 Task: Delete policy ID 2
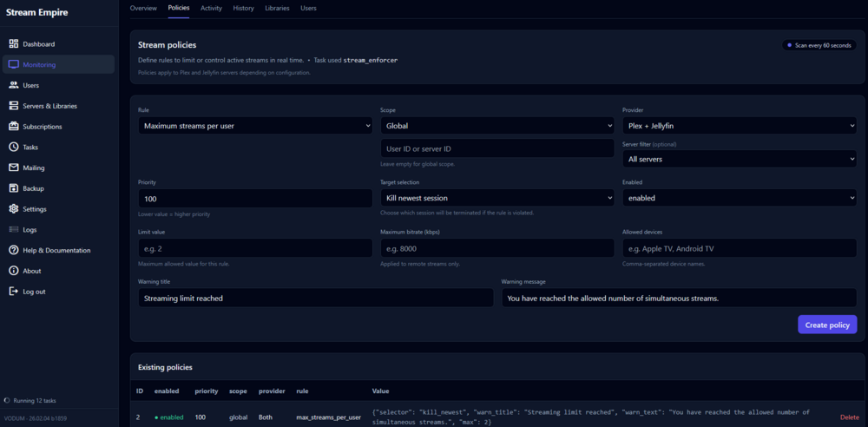(x=849, y=417)
